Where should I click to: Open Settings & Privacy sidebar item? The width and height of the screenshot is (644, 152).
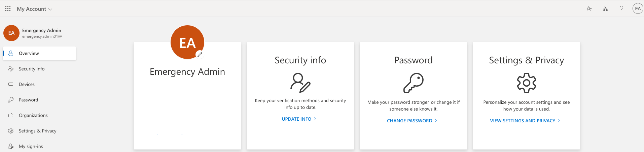[x=37, y=131]
